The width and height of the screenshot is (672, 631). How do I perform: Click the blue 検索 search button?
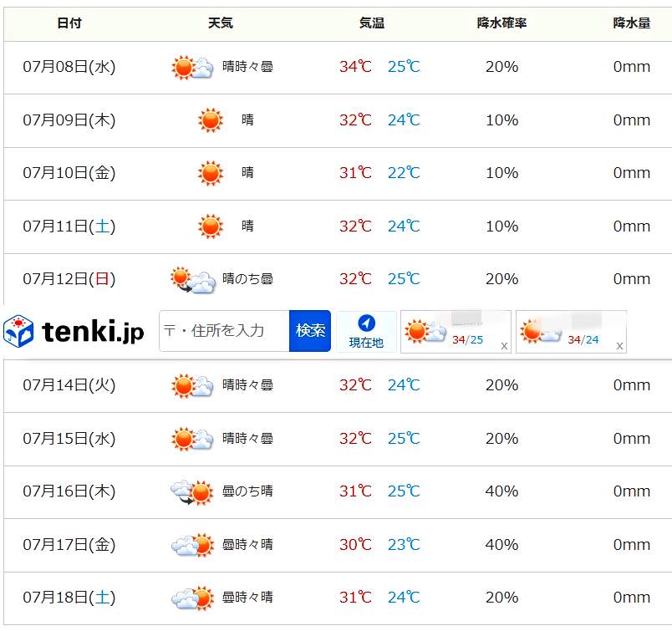(310, 331)
